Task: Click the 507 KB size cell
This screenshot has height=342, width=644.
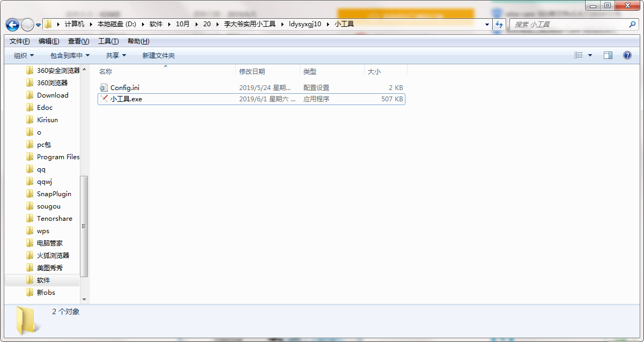Action: tap(392, 99)
